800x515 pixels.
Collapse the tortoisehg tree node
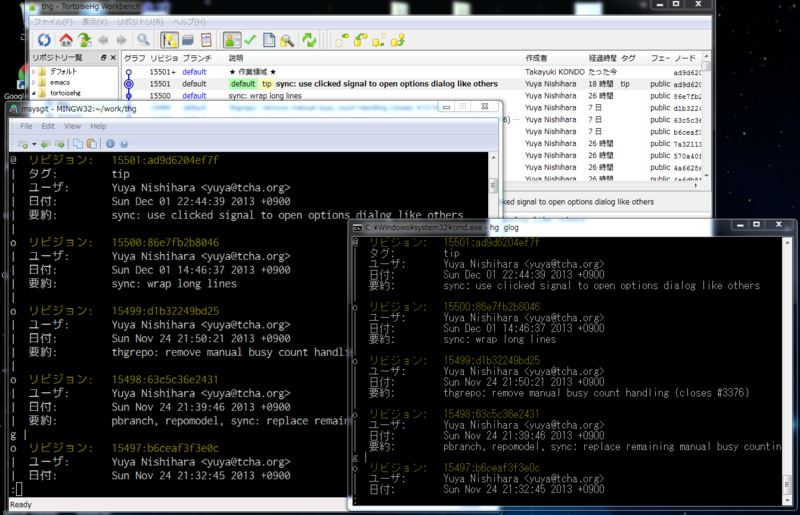pyautogui.click(x=34, y=93)
